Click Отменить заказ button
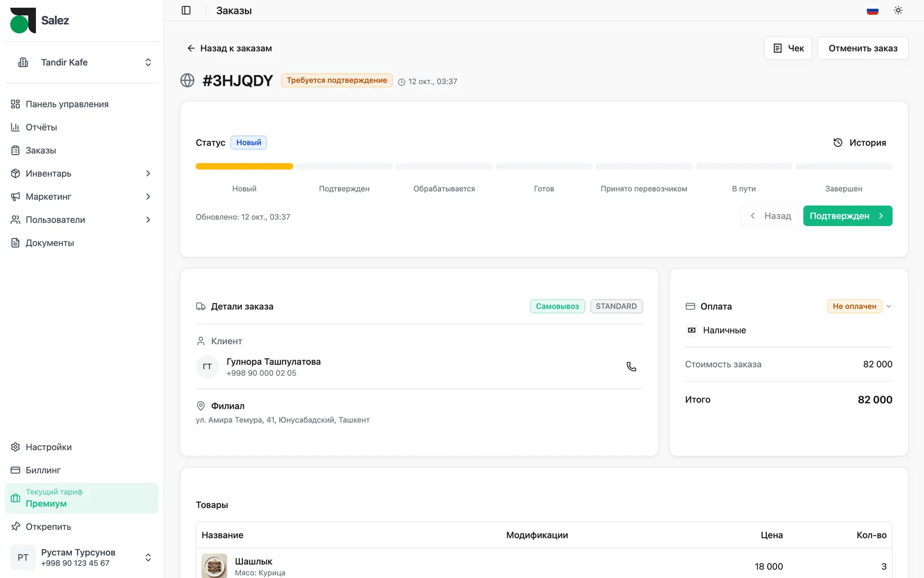 862,48
